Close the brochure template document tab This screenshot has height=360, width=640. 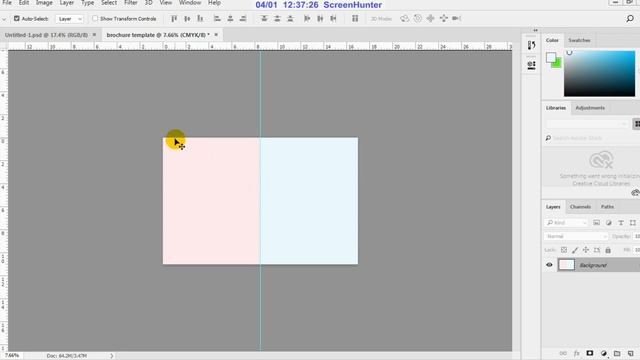[216, 35]
